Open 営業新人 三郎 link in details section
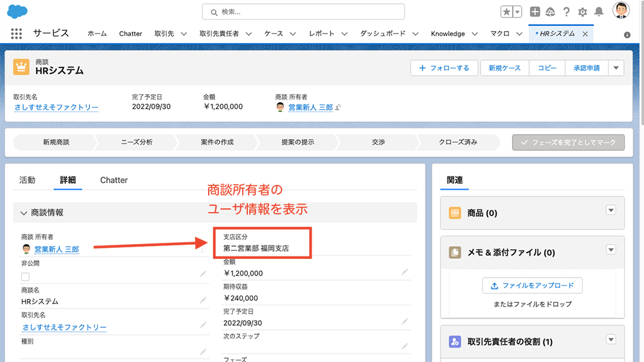This screenshot has width=644, height=362. (x=57, y=249)
